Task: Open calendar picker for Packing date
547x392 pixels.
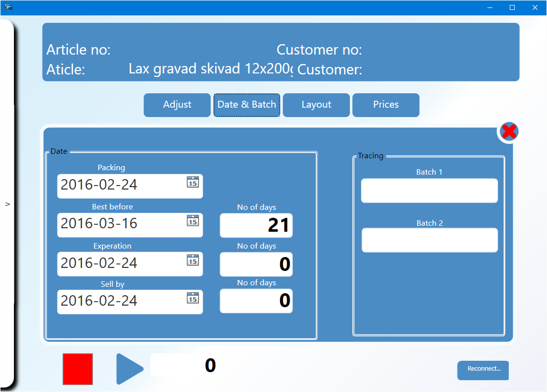Action: [193, 182]
